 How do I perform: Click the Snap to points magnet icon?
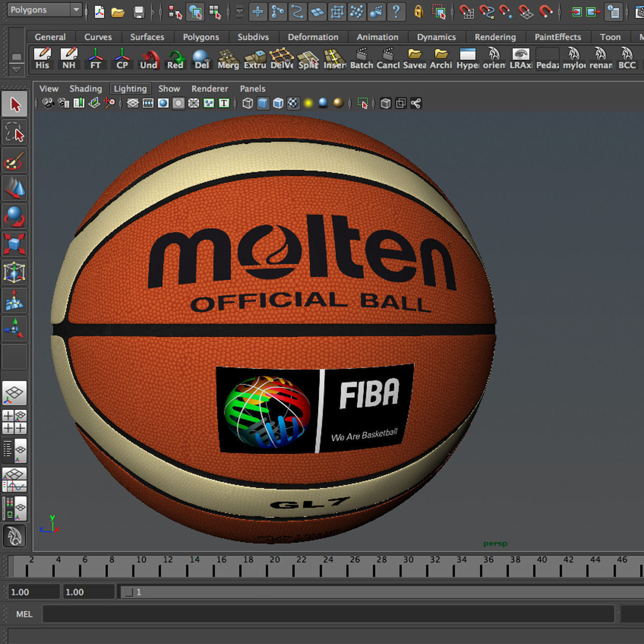point(506,11)
